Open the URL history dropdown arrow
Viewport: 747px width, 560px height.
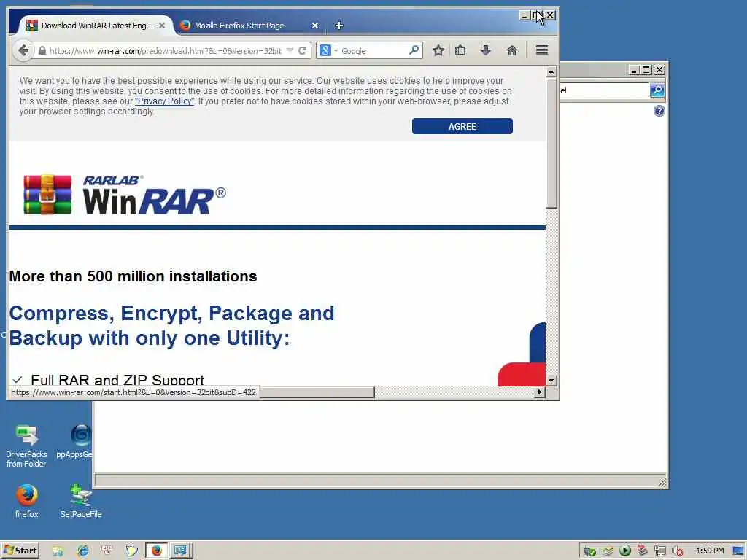pyautogui.click(x=290, y=50)
